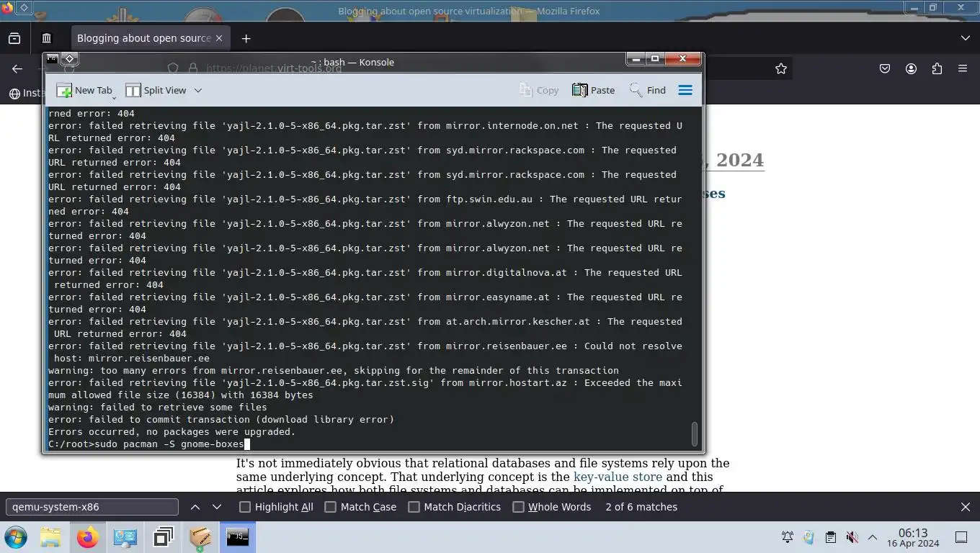Viewport: 980px width, 553px height.
Task: Switch to Firefox from the taskbar
Action: (x=88, y=537)
